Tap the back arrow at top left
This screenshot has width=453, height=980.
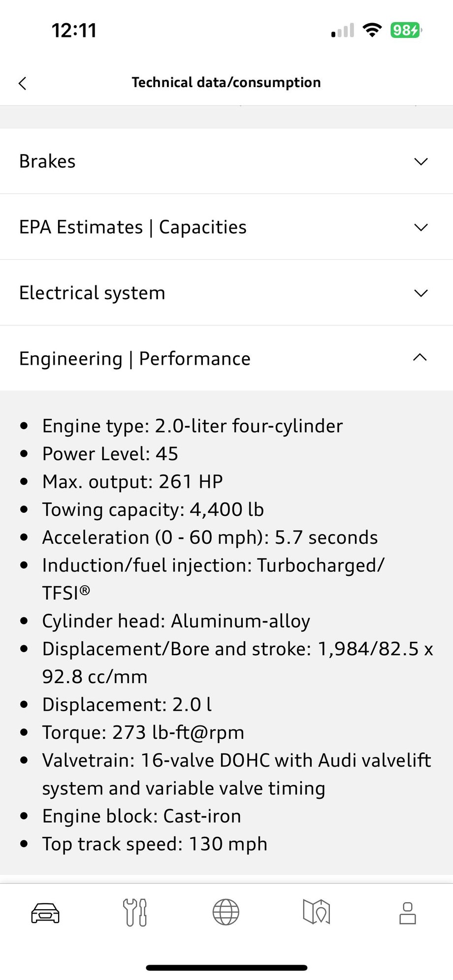(x=23, y=83)
